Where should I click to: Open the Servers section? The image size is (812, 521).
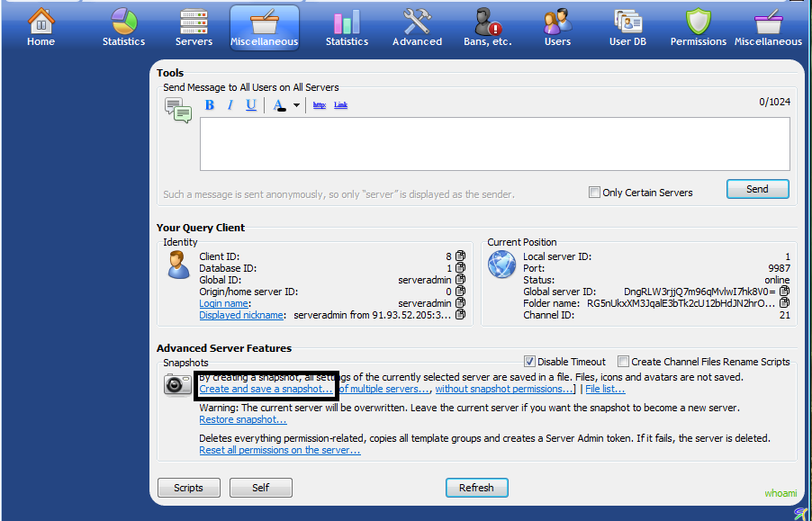[x=194, y=28]
